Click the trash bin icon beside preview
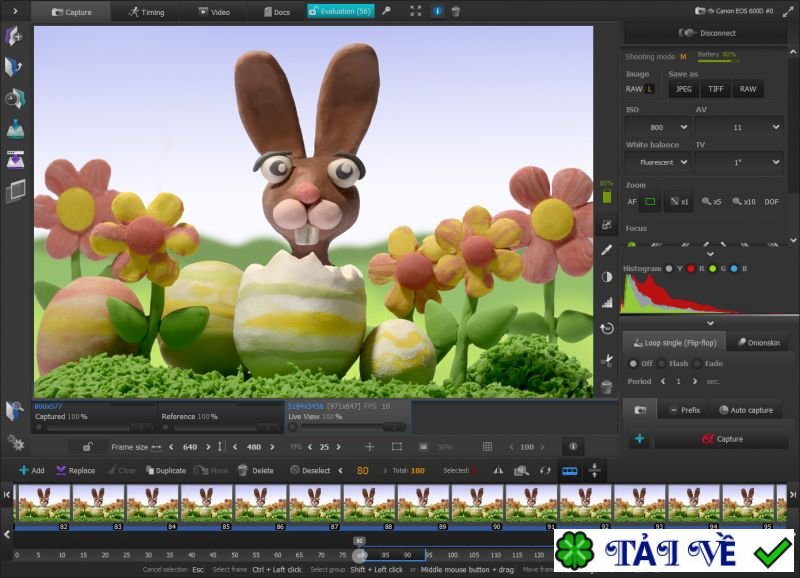 606,387
